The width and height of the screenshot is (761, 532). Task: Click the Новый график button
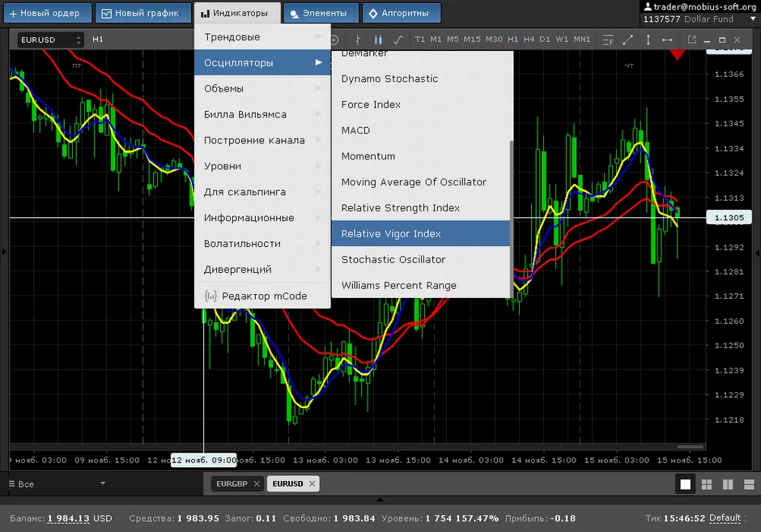(x=142, y=13)
